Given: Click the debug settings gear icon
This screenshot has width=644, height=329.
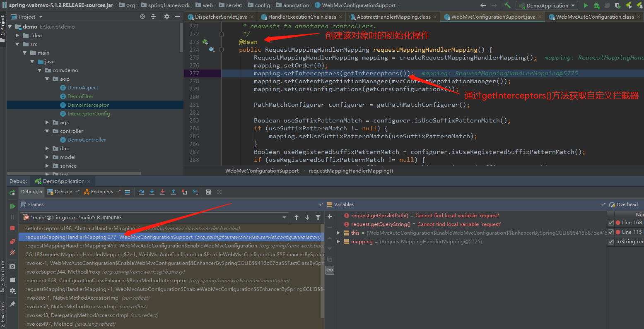Looking at the screenshot, I should [12, 291].
